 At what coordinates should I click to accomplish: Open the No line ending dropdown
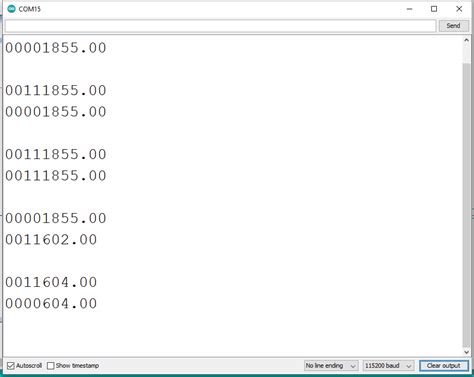331,366
